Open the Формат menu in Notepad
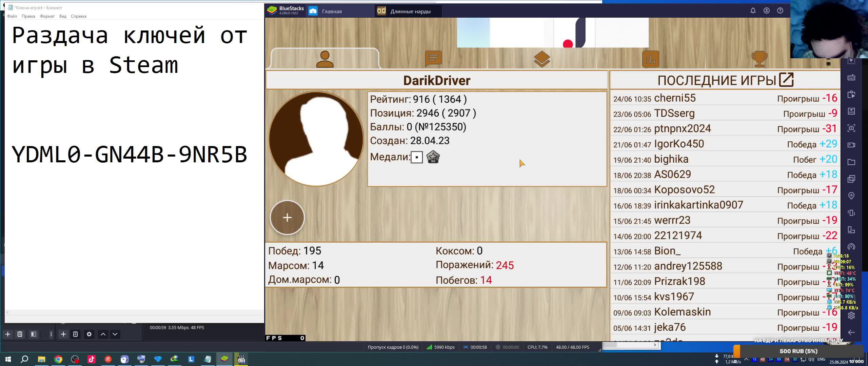868x366 pixels. pyautogui.click(x=47, y=16)
